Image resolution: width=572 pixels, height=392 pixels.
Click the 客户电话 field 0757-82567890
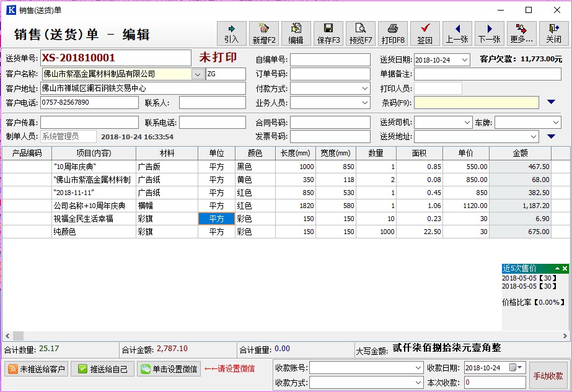coord(89,103)
